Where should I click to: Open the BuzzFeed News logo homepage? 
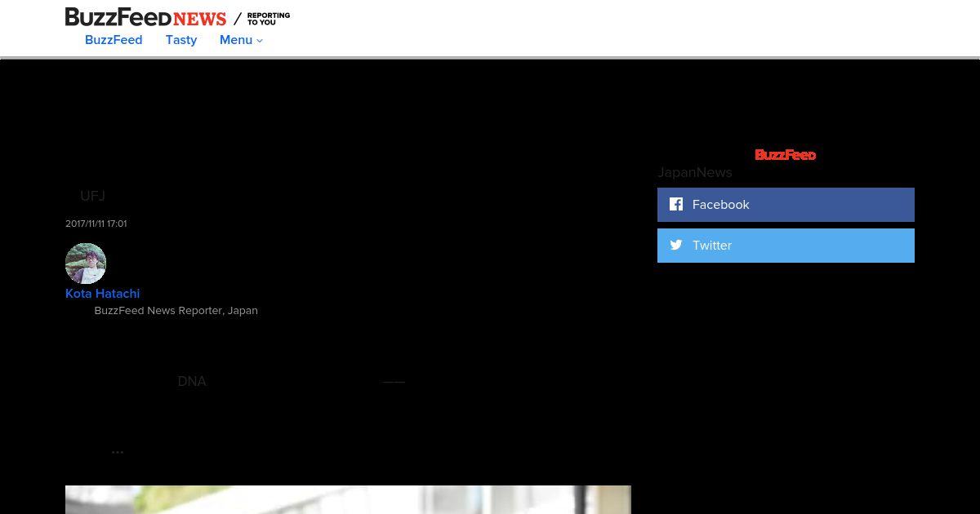146,17
